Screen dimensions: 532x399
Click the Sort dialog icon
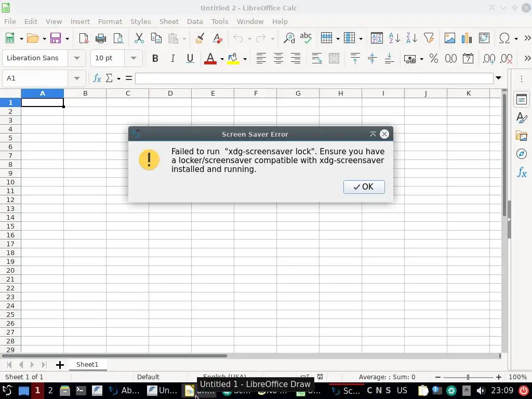pos(377,38)
